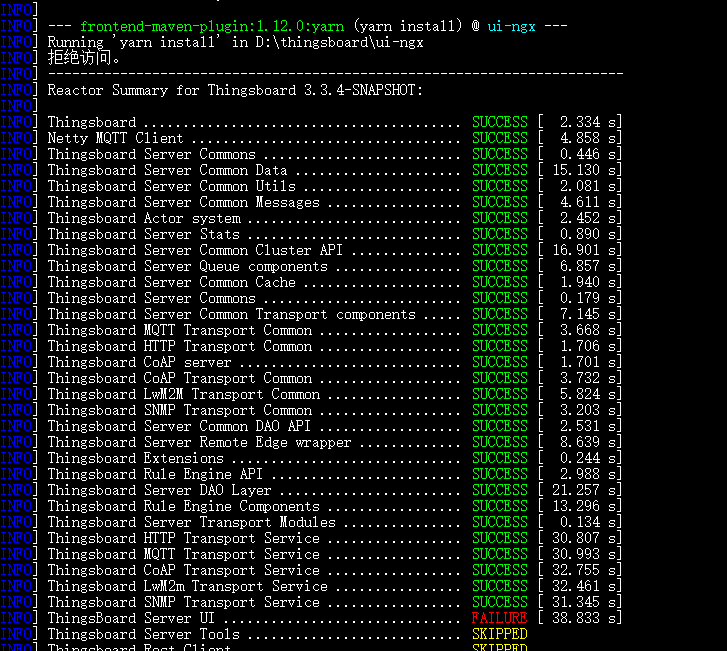Click the '0.134 s' duration value
This screenshot has width=727, height=651.
pyautogui.click(x=590, y=522)
